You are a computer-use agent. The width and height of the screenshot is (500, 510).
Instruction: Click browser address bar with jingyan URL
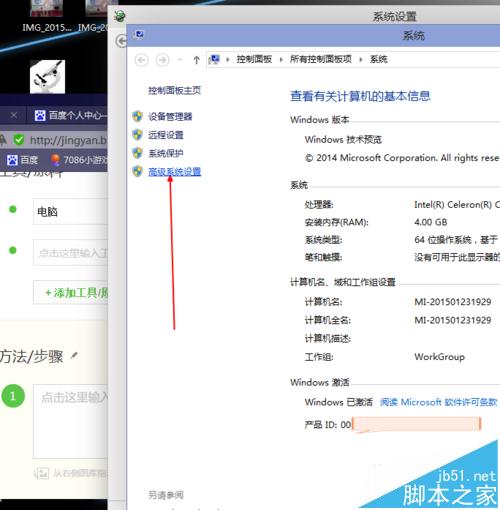(x=68, y=140)
